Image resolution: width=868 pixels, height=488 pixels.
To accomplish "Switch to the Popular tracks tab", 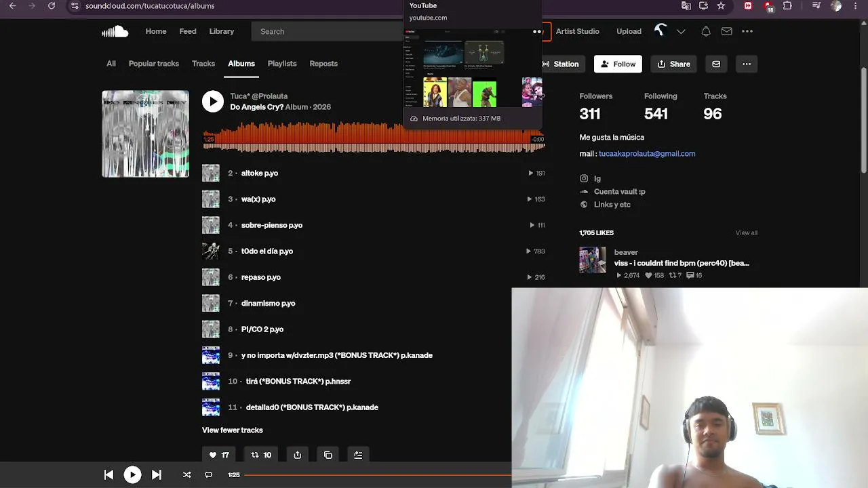I will click(x=154, y=64).
